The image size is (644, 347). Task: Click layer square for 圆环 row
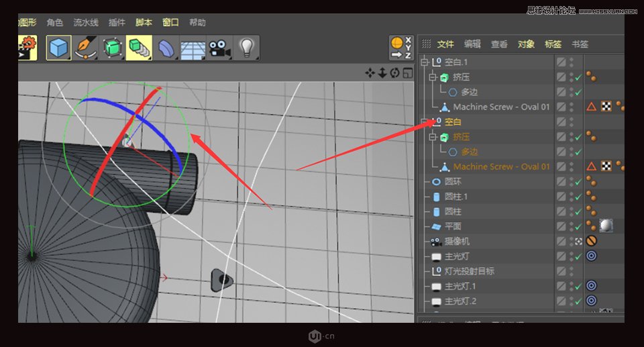tap(561, 181)
